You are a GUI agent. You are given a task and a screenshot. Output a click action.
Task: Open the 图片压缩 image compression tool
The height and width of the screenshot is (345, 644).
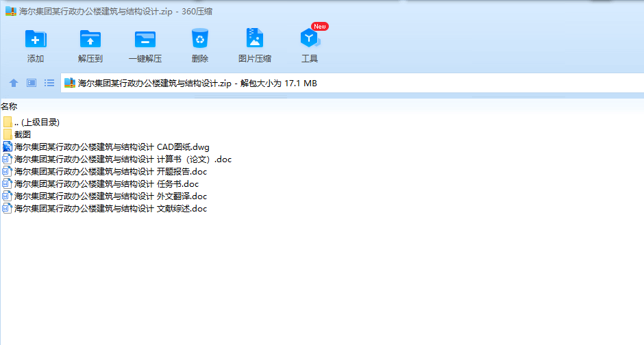pos(255,38)
